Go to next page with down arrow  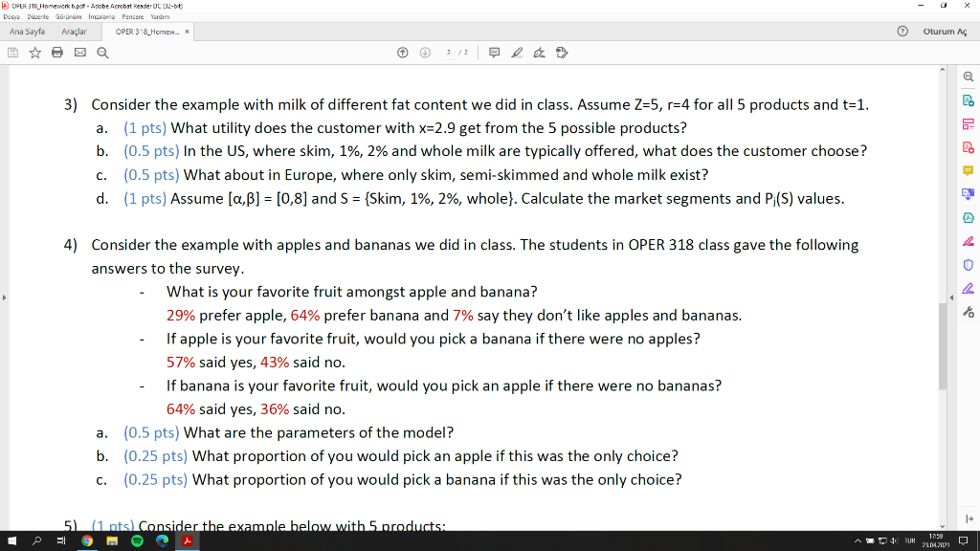pyautogui.click(x=425, y=54)
